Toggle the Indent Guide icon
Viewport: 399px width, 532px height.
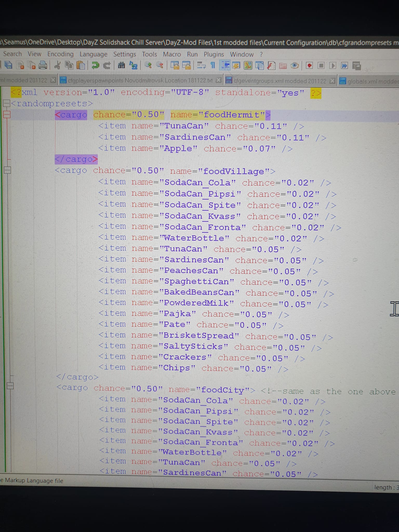tap(225, 65)
